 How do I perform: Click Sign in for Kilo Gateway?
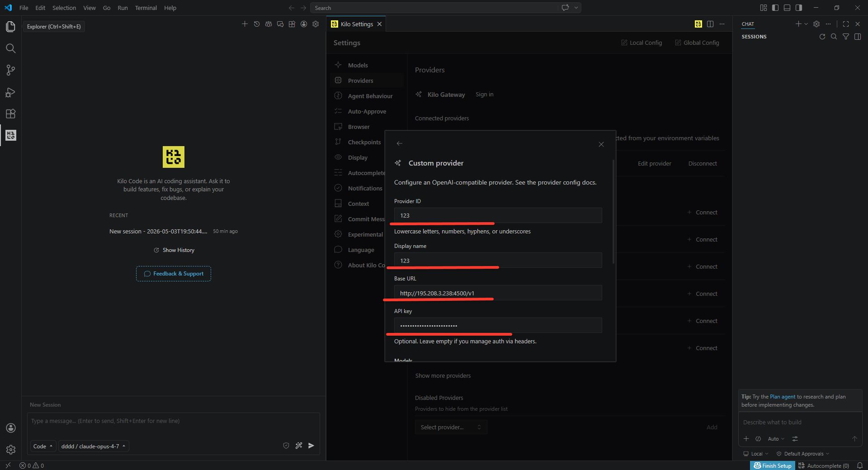click(484, 94)
